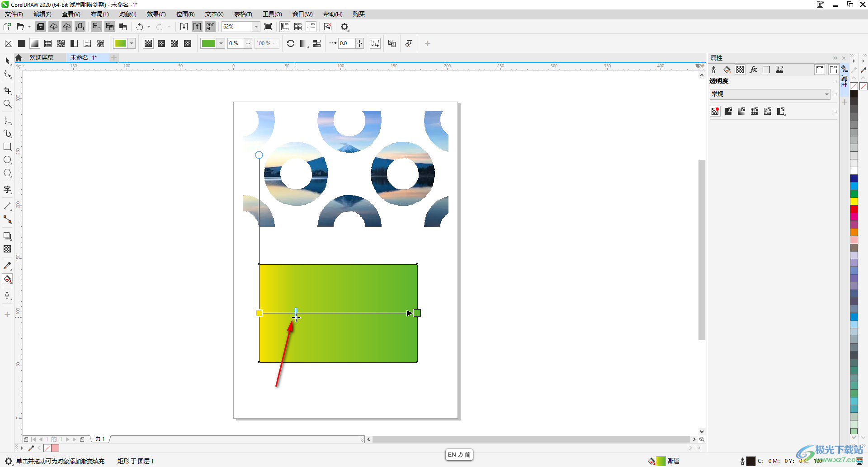
Task: Click the Import icon
Action: point(184,27)
